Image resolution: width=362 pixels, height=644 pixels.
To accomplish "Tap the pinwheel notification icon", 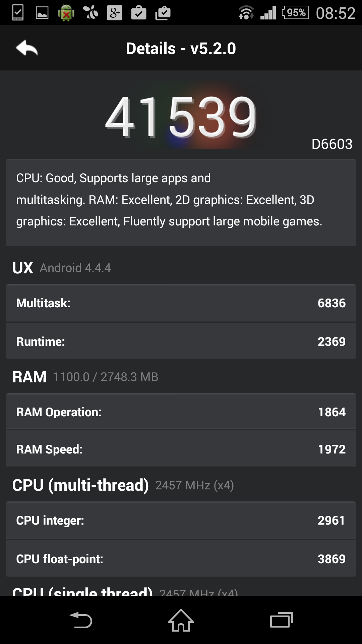I will [90, 13].
